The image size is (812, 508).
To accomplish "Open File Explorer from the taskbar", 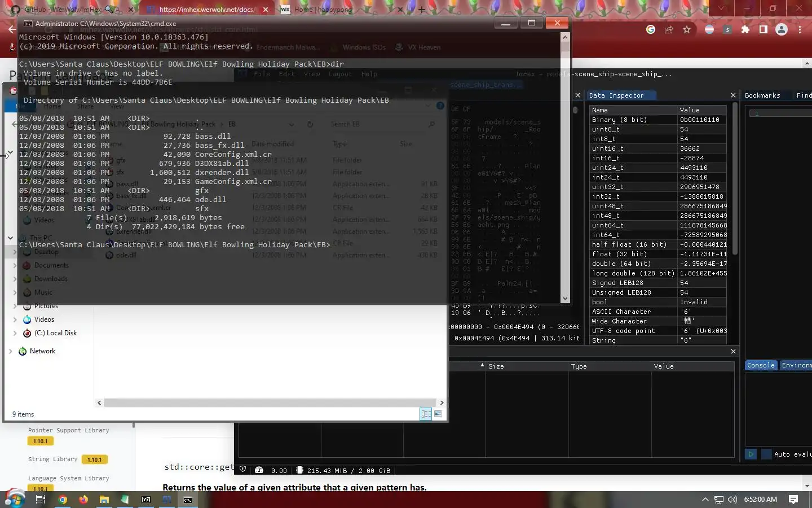I will (x=104, y=500).
